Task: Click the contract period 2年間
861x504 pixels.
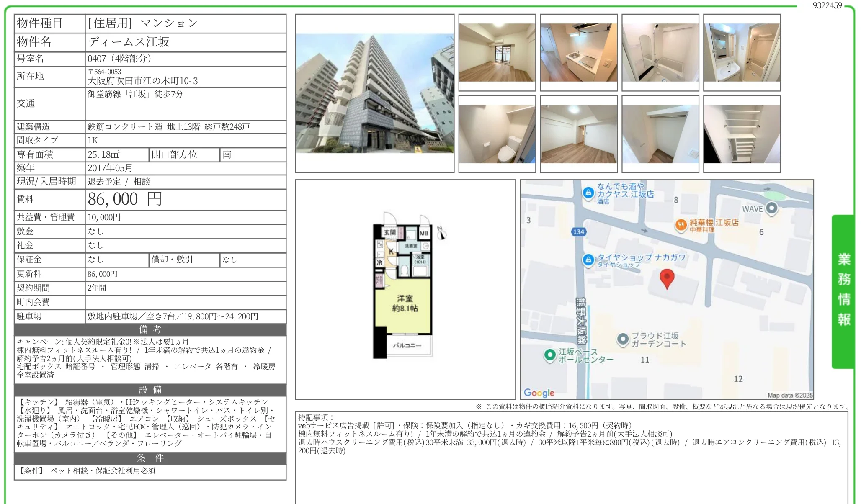Action: pyautogui.click(x=97, y=288)
